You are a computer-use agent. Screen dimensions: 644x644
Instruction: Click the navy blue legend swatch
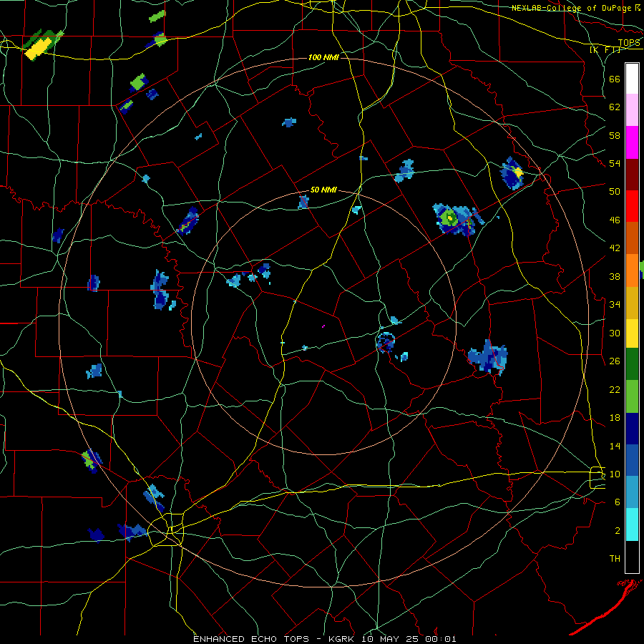click(x=632, y=429)
